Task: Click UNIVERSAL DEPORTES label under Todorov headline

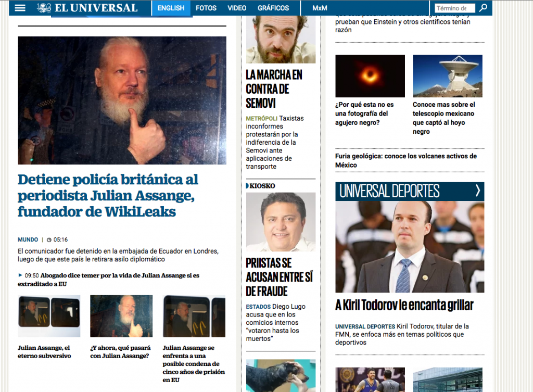Action: pyautogui.click(x=365, y=327)
